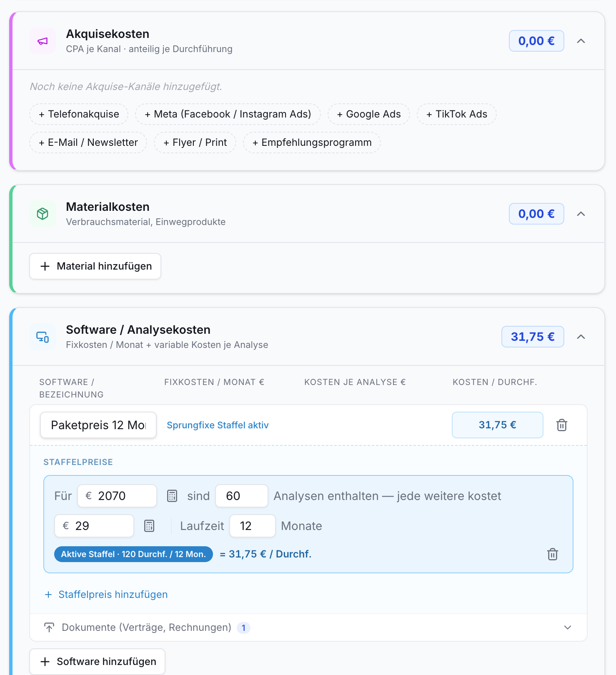616x675 pixels.
Task: Open calculator next to the 29 amount
Action: tap(149, 526)
